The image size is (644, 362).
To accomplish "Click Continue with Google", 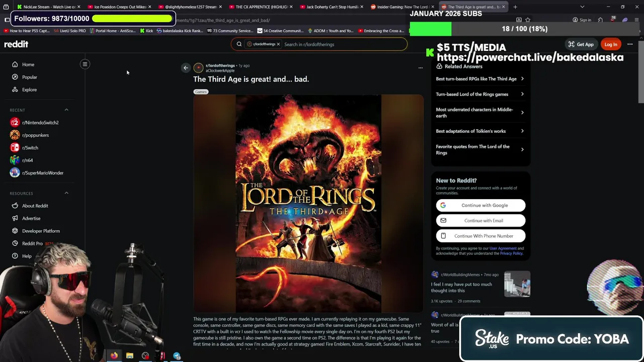I will (x=480, y=205).
